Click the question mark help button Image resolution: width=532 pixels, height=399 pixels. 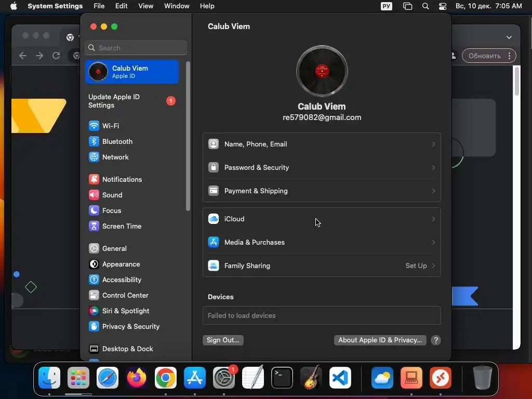pyautogui.click(x=436, y=340)
